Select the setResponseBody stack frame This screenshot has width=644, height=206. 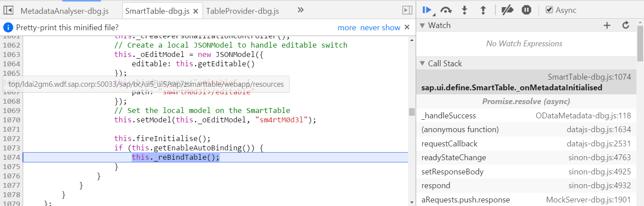click(x=526, y=172)
